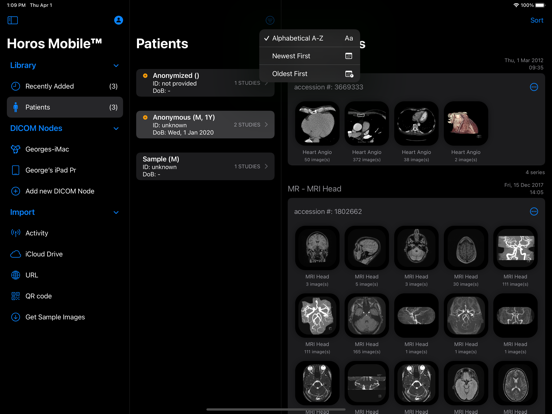Select Newest First sort option
Viewport: 552px width, 414px height.
click(x=309, y=56)
